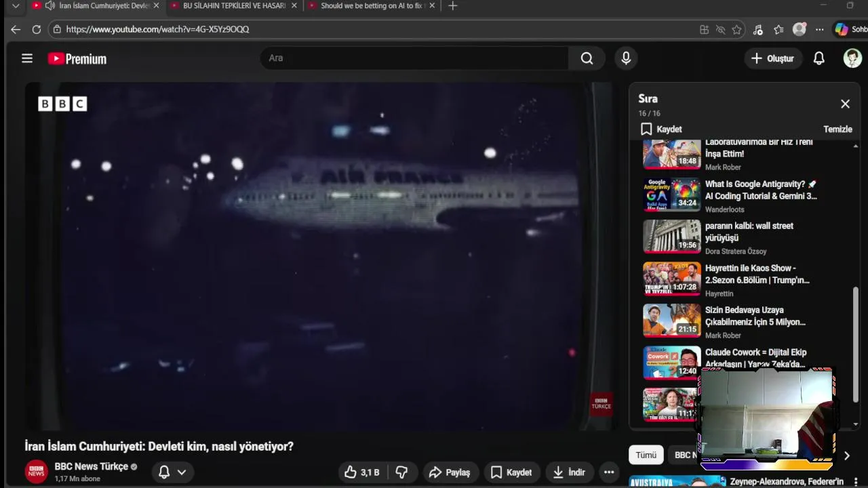Open BBC News Türkçe channel avatar

37,472
